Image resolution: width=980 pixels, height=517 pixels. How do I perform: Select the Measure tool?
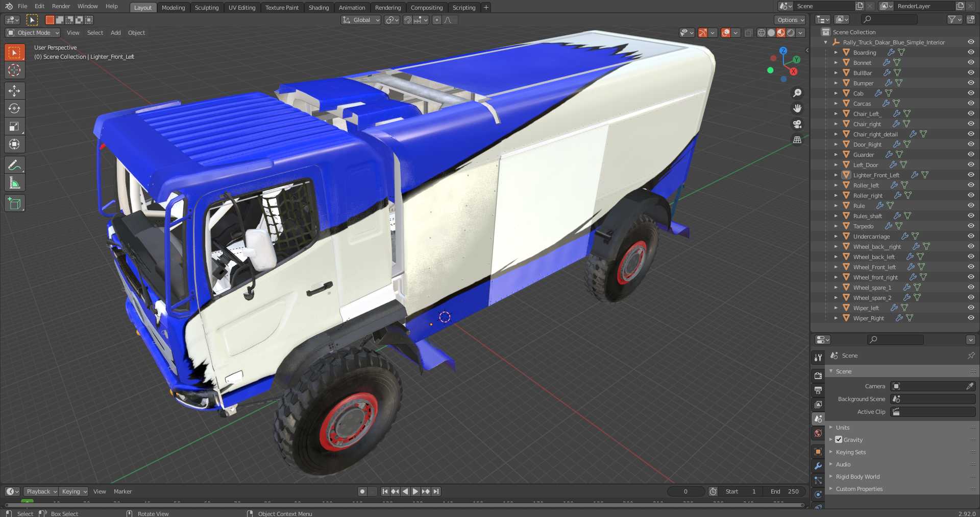pyautogui.click(x=14, y=183)
